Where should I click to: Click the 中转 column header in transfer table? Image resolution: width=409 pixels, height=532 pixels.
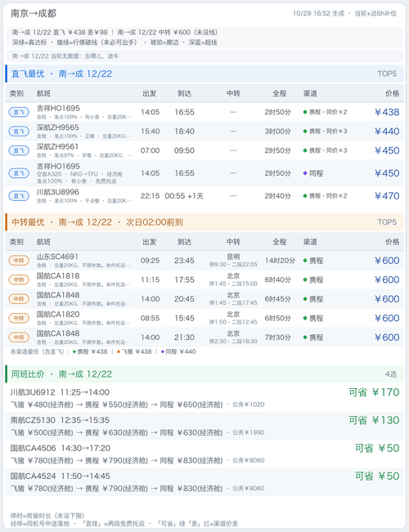[x=233, y=242]
